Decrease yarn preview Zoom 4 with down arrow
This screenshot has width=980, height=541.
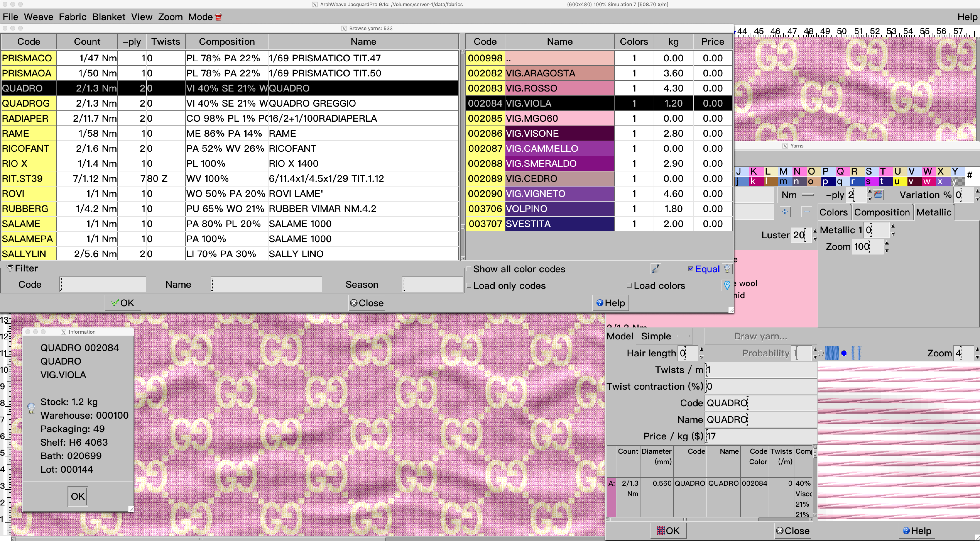click(x=977, y=358)
